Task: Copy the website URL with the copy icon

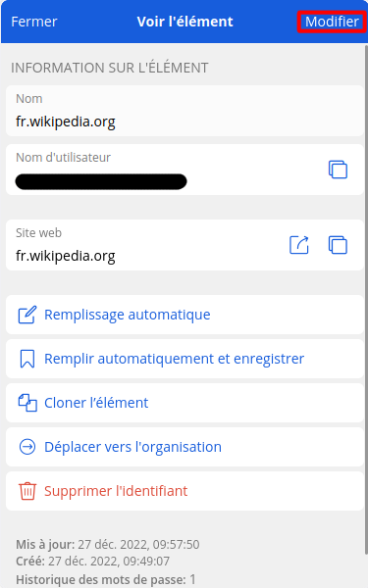Action: (338, 245)
